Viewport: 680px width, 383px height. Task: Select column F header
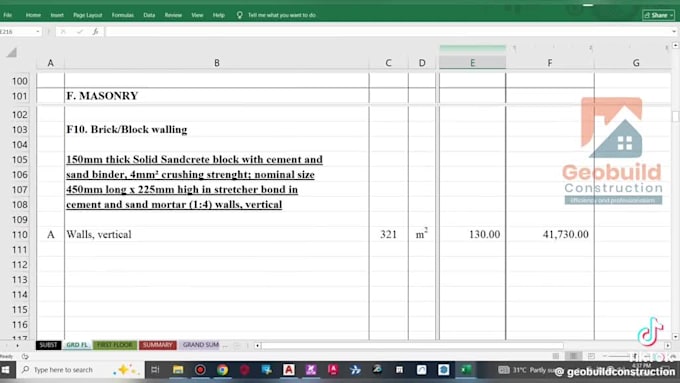click(549, 63)
